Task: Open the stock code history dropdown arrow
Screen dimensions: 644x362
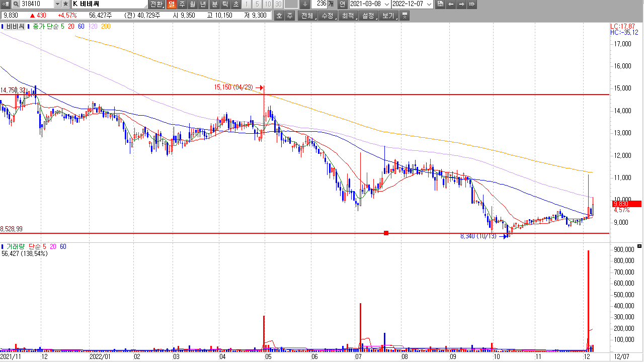Action: pos(57,4)
